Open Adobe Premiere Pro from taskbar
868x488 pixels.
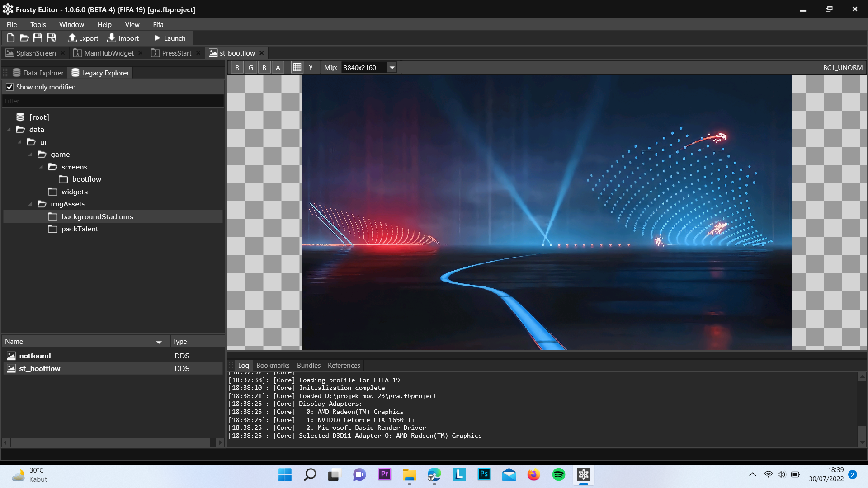pyautogui.click(x=385, y=474)
